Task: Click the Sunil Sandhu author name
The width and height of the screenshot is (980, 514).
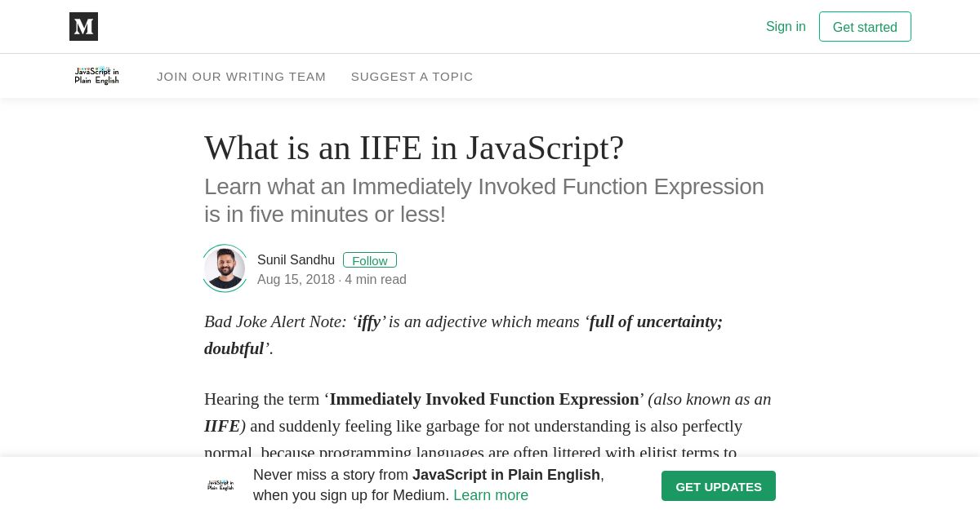Action: pyautogui.click(x=296, y=260)
